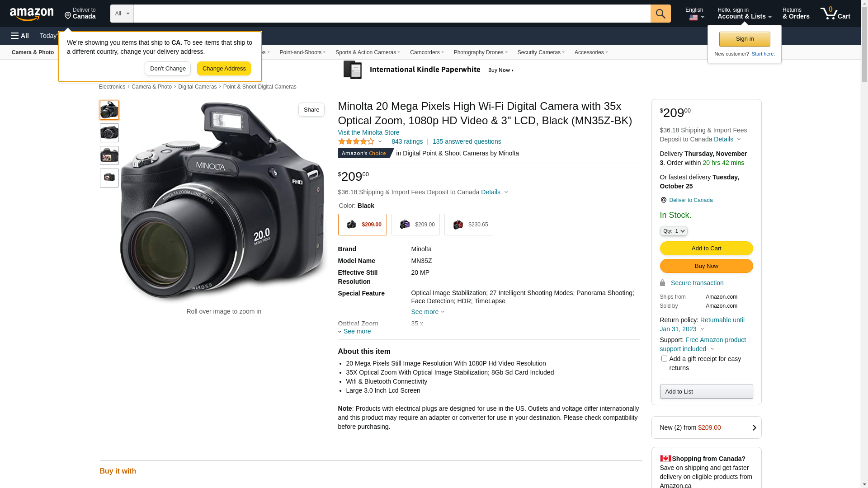This screenshot has width=868, height=488.
Task: Open the All search category dropdown
Action: point(122,14)
